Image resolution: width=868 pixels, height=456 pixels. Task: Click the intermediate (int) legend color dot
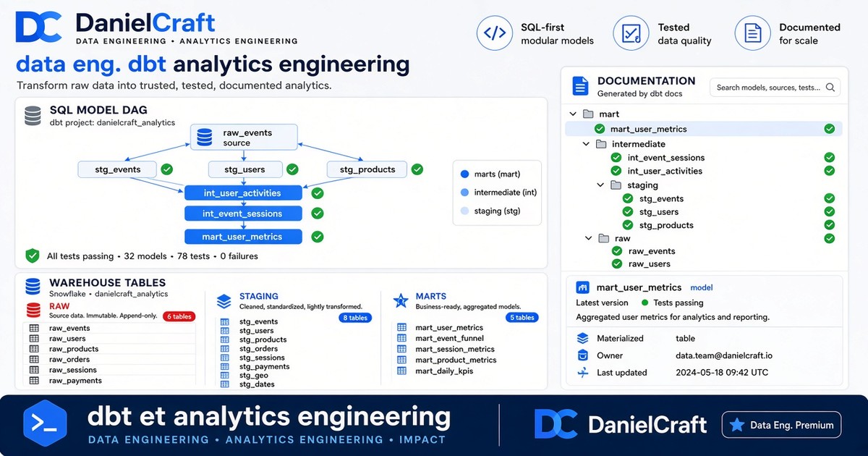[464, 193]
